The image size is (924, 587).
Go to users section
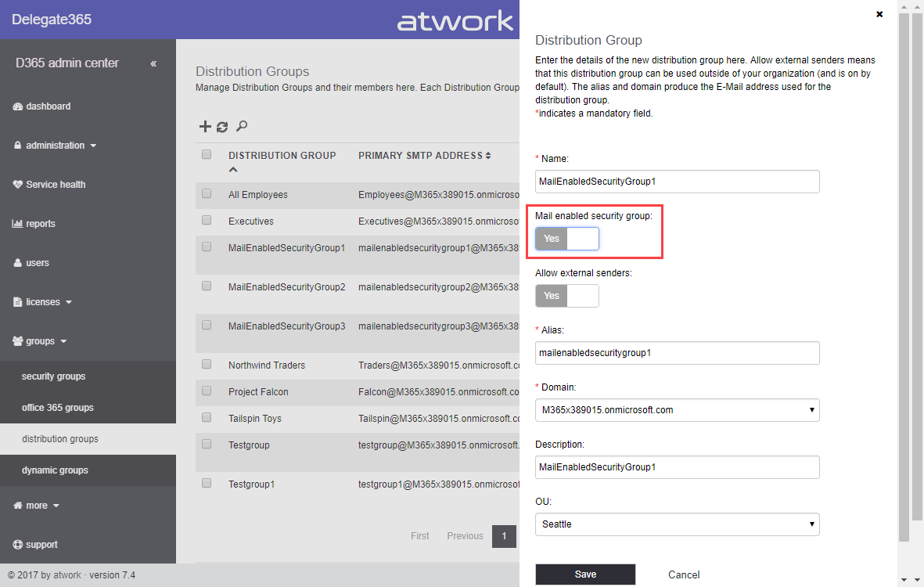(37, 263)
